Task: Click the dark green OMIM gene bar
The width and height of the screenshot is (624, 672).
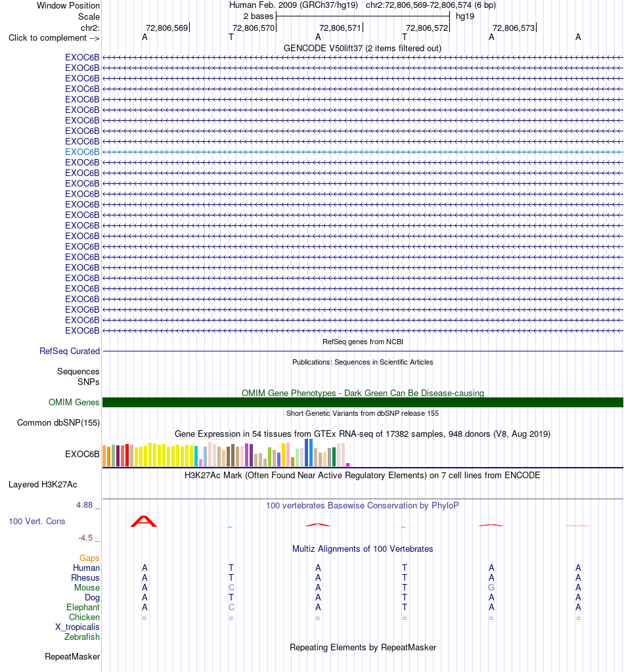Action: coord(363,403)
